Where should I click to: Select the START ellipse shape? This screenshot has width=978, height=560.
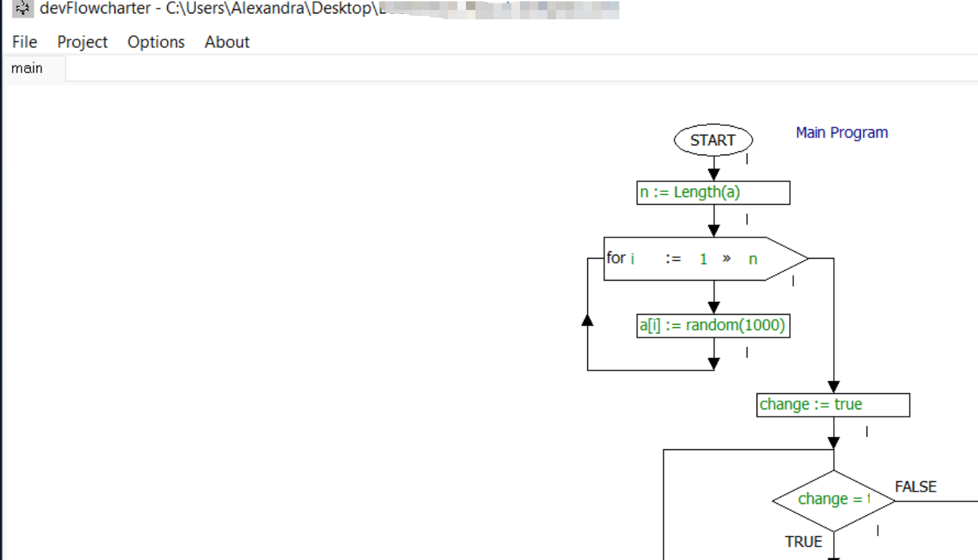[713, 140]
